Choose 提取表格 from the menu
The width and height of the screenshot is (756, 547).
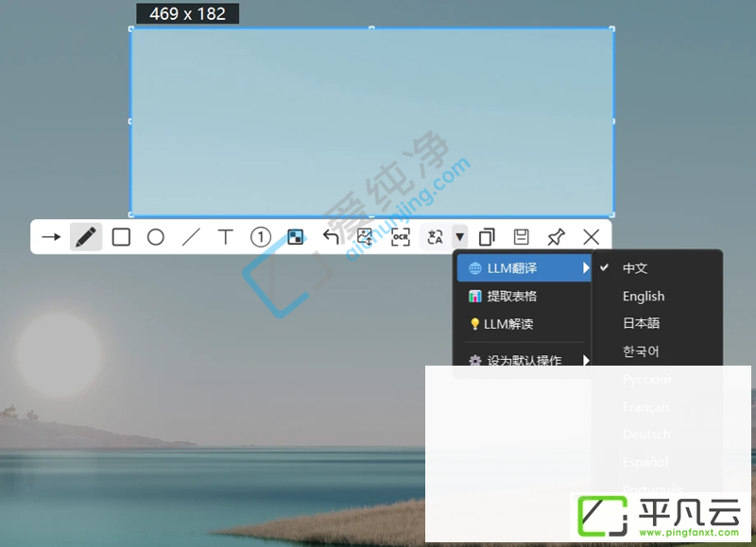click(x=524, y=296)
